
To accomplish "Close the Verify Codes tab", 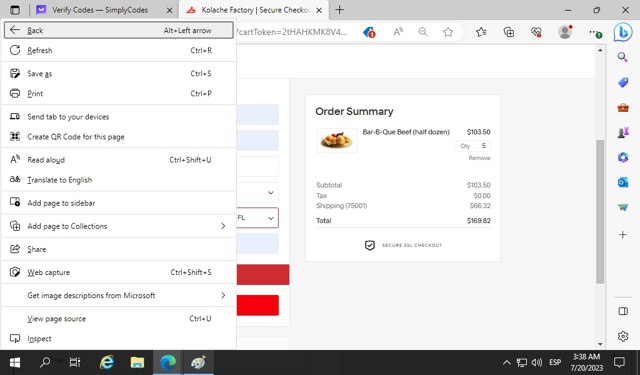I will point(169,10).
